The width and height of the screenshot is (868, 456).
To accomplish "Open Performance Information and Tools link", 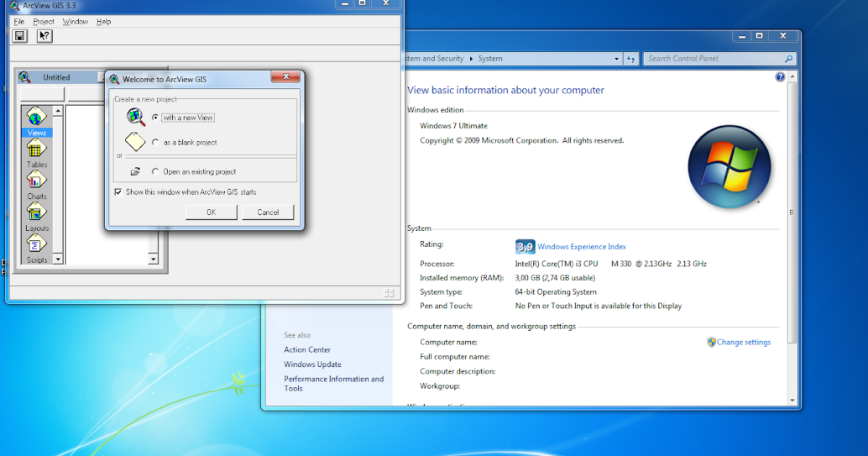I will (334, 384).
